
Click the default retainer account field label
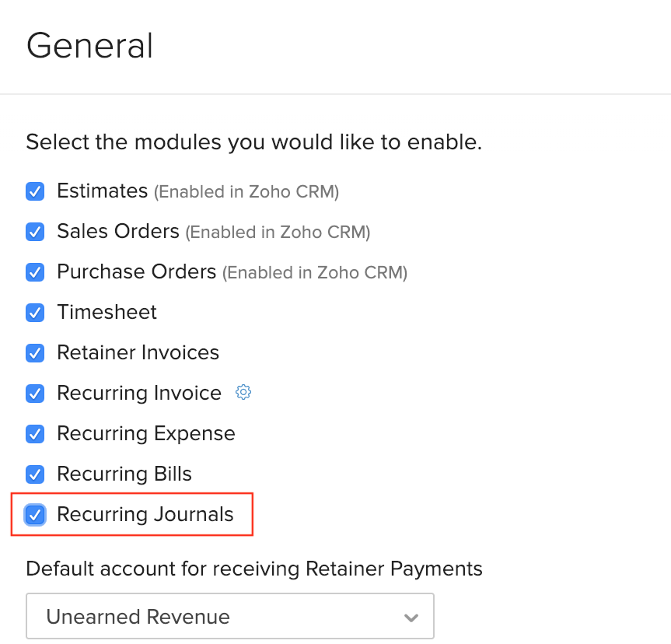(x=254, y=569)
